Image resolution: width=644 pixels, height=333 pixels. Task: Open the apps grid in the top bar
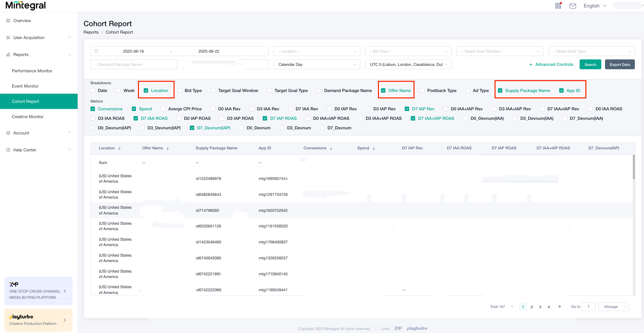point(558,5)
